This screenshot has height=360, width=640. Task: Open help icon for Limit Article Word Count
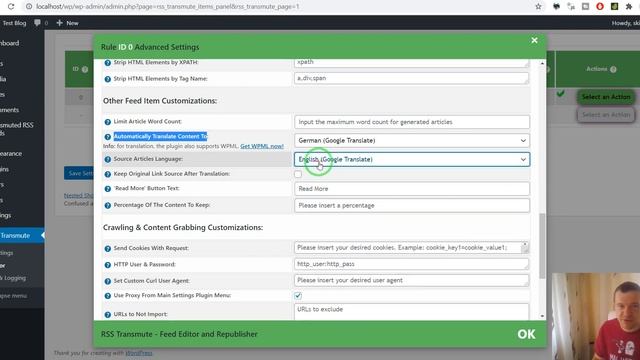coord(108,122)
